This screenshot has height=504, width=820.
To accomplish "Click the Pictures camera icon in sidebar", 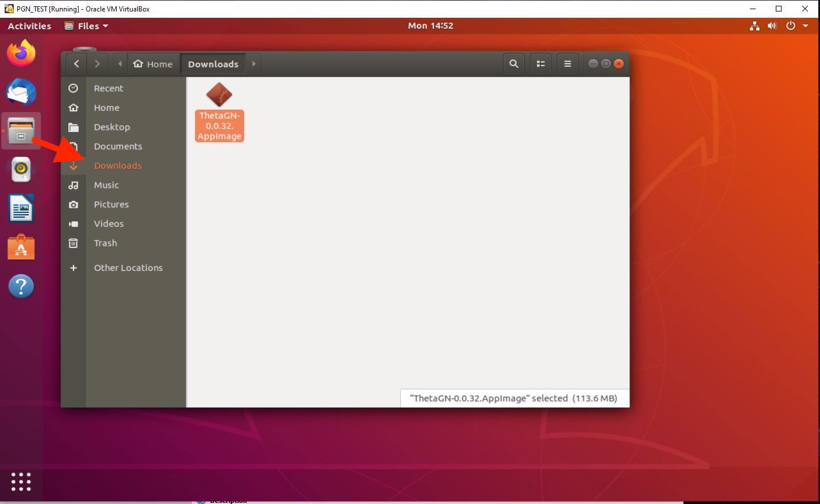I will 73,204.
